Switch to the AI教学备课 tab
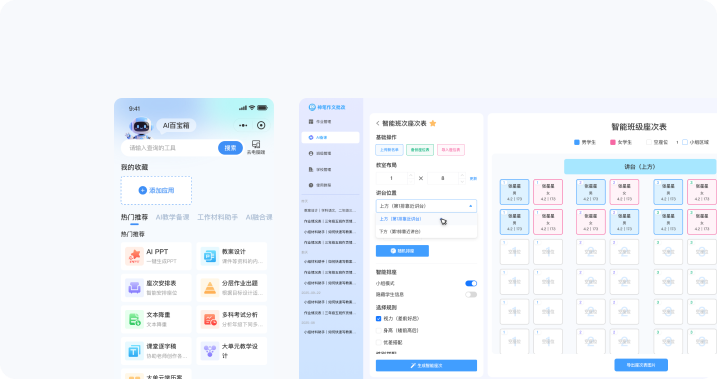 click(172, 217)
